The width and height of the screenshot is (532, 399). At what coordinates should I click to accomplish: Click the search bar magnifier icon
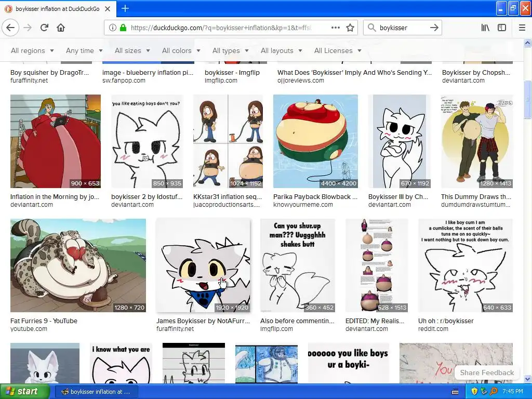click(x=371, y=28)
